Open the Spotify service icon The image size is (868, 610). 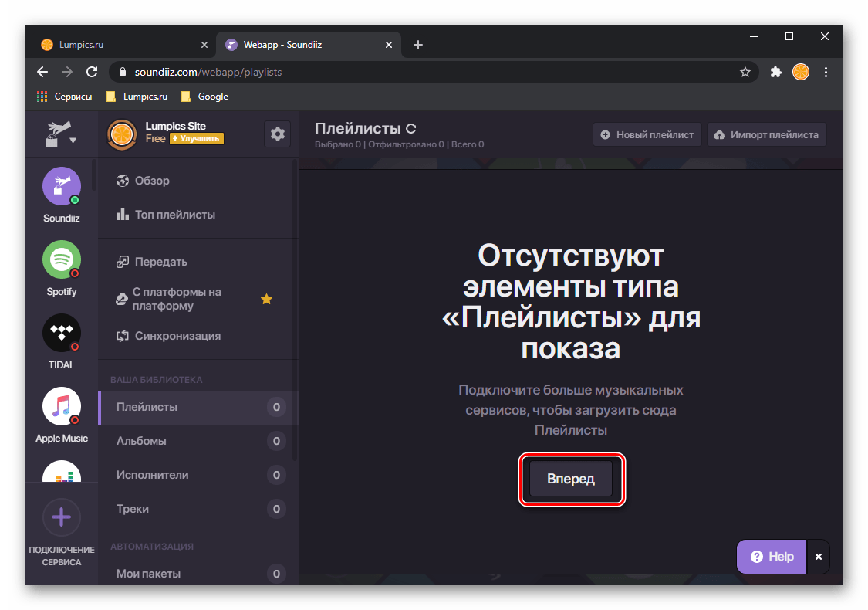point(61,260)
